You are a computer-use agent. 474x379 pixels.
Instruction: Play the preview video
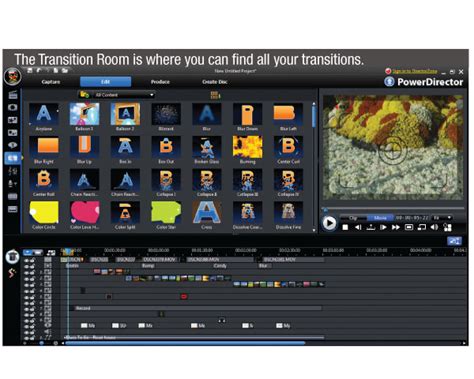click(329, 223)
